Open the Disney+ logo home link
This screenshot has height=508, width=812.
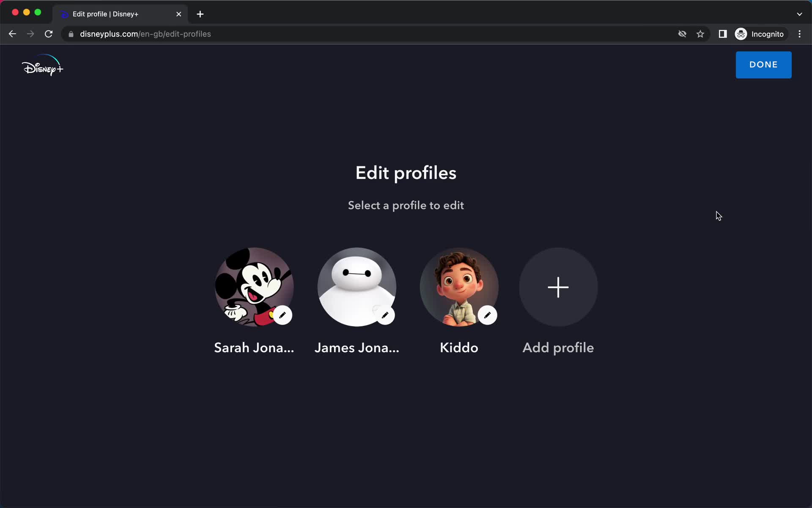click(x=42, y=66)
